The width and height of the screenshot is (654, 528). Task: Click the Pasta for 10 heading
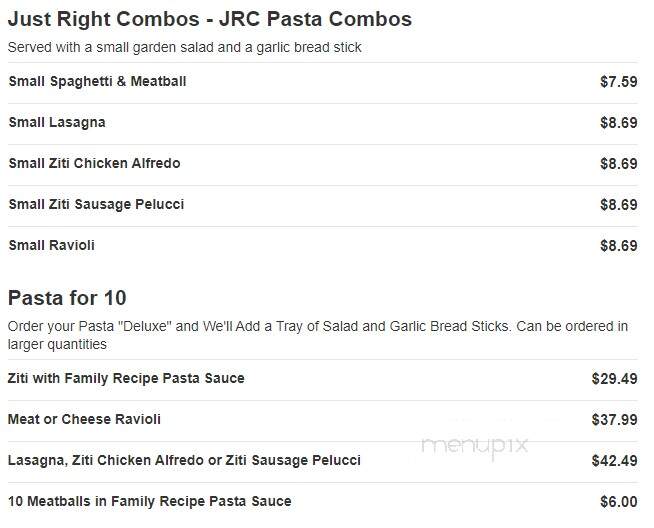[67, 298]
